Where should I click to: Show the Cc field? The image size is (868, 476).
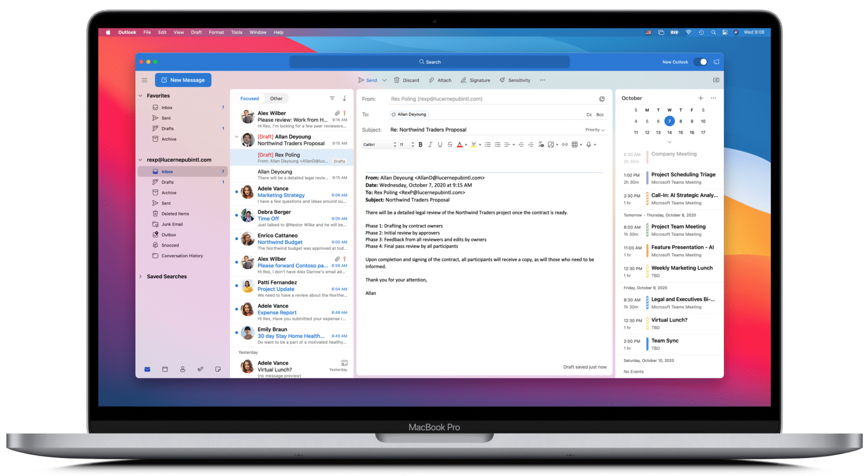click(x=589, y=115)
